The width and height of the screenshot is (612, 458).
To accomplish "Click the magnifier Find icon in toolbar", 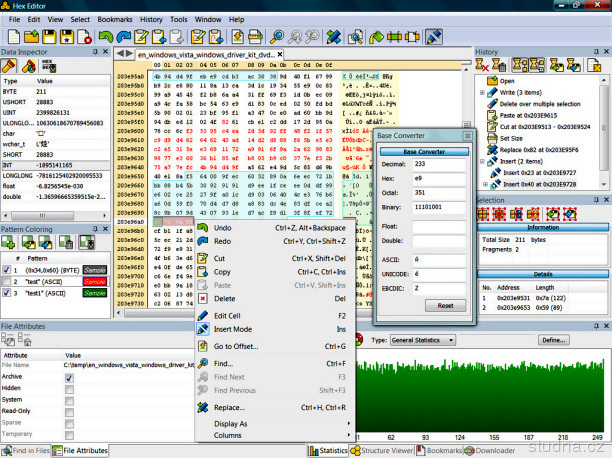I will click(x=277, y=37).
